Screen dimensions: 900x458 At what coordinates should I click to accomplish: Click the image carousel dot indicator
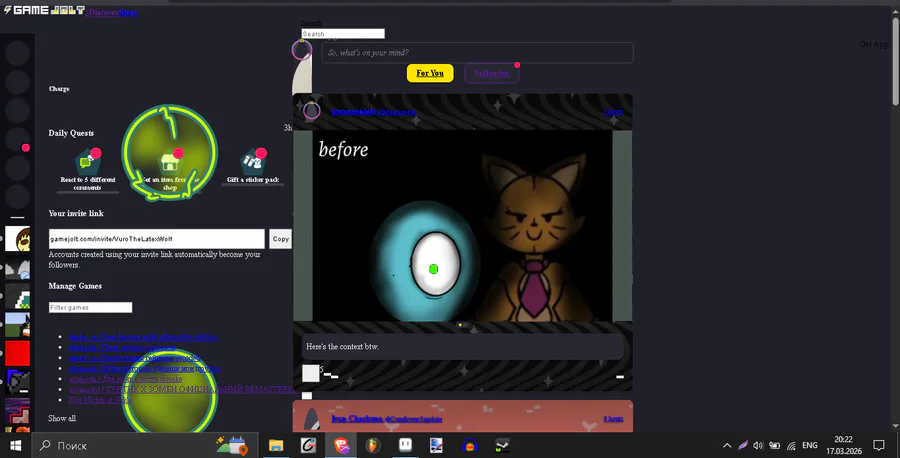coord(463,325)
